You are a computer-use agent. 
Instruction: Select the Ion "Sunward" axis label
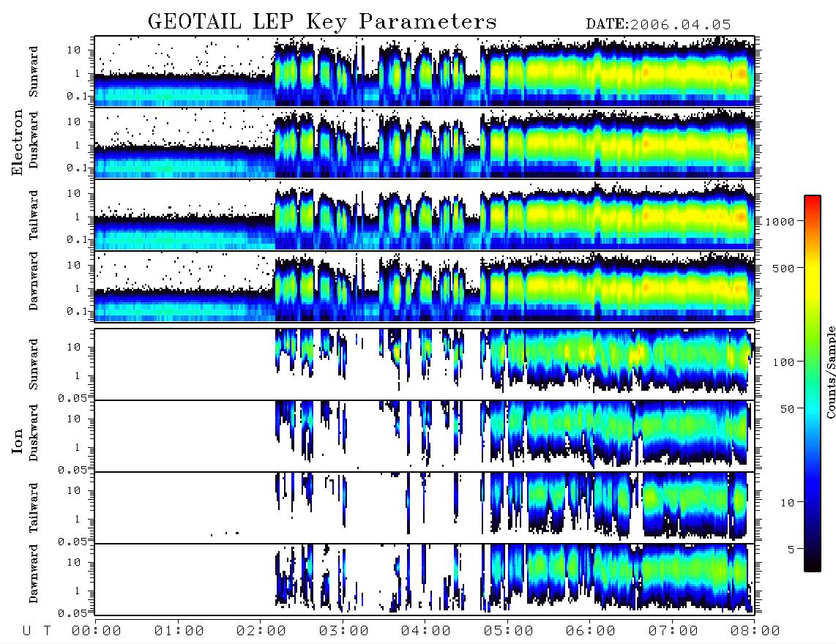point(34,364)
